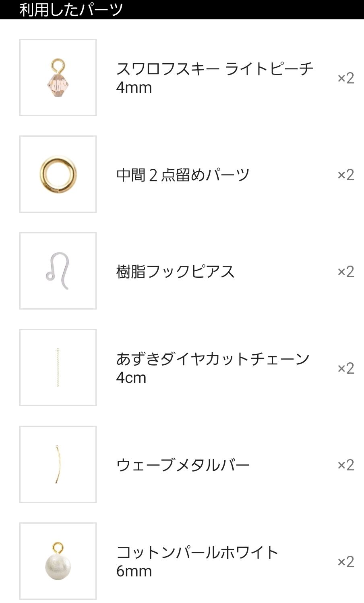The width and height of the screenshot is (364, 603).
Task: Select the resin hook pierce thumbnail
Action: click(58, 271)
